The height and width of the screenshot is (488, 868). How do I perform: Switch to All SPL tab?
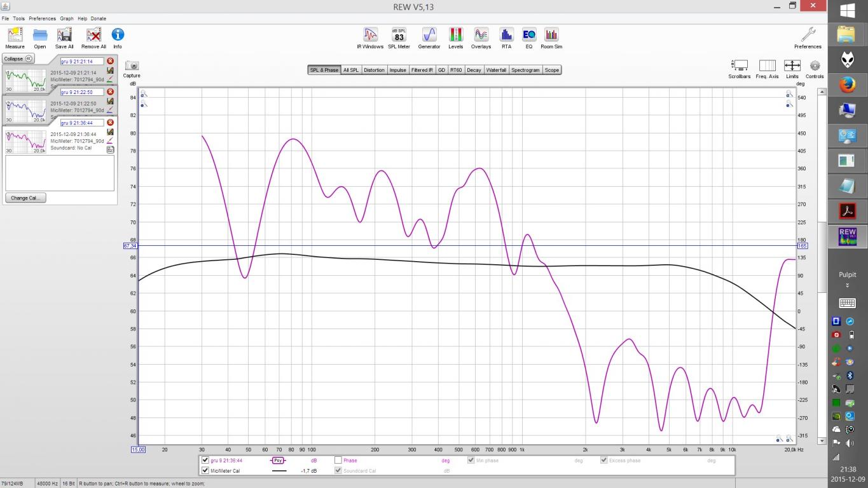pos(351,70)
